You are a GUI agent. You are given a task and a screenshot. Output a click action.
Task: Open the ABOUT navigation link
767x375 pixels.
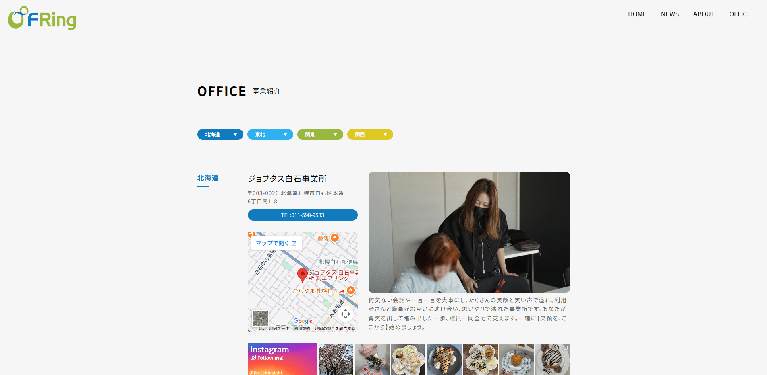point(703,14)
